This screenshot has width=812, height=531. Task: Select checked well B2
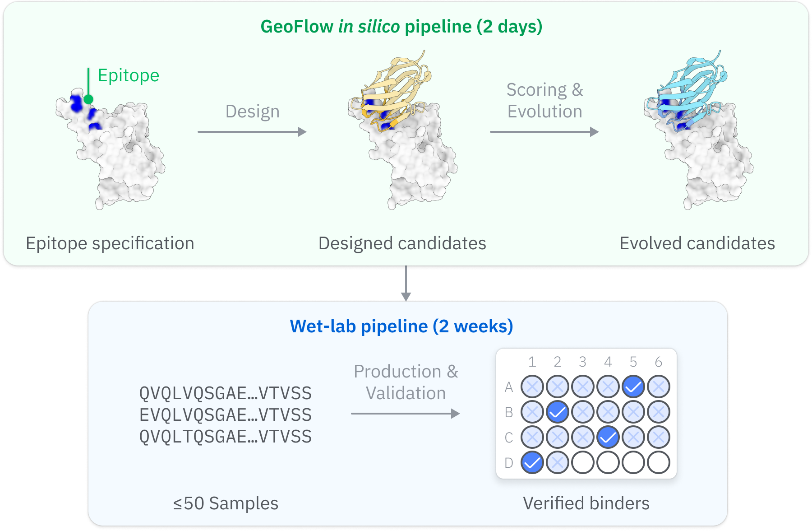coord(558,412)
